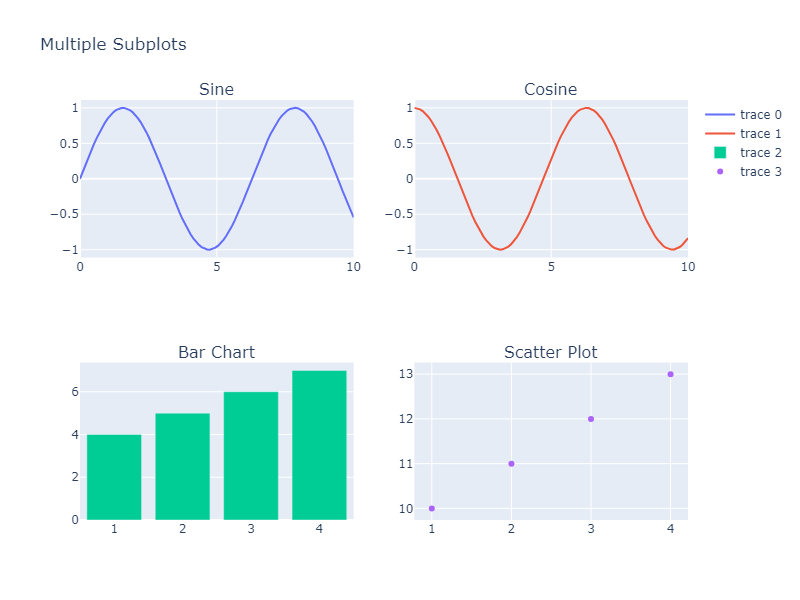Click the purple trace 3 legend dot
Image resolution: width=800 pixels, height=600 pixels.
click(721, 172)
